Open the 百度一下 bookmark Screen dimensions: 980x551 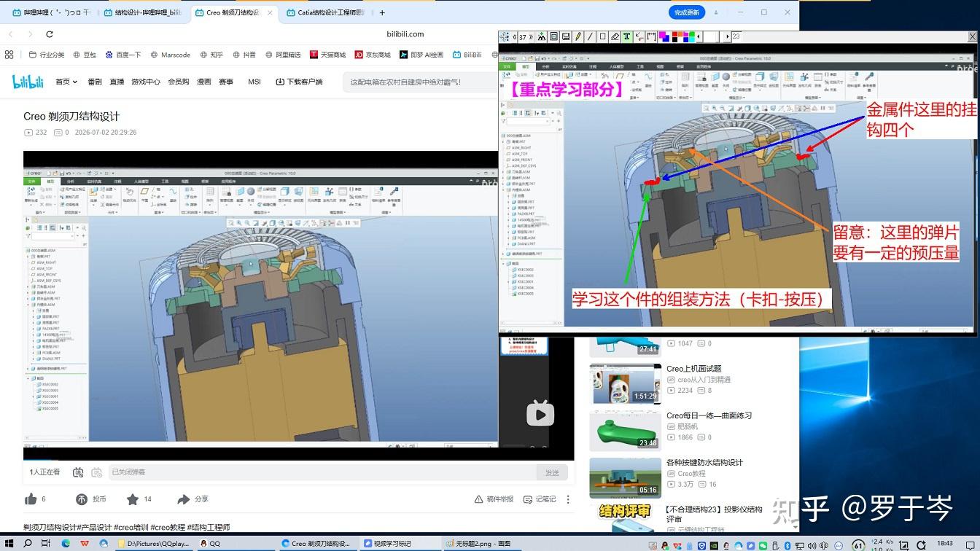coord(122,55)
